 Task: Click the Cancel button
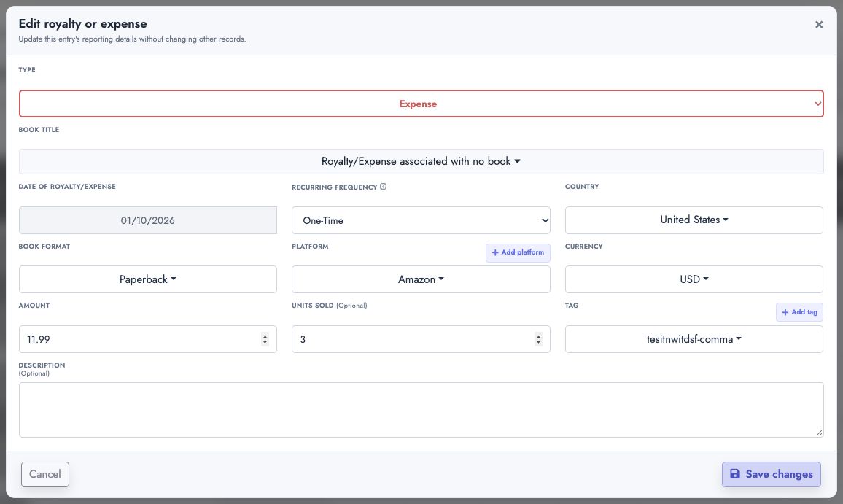point(45,474)
